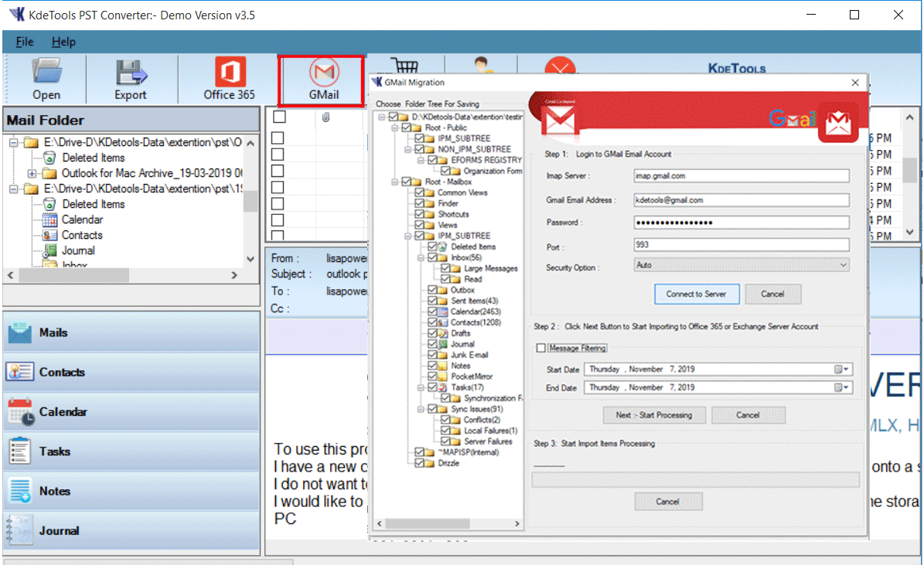Image resolution: width=924 pixels, height=565 pixels.
Task: Select the GMail toolbar icon
Action: pos(323,80)
